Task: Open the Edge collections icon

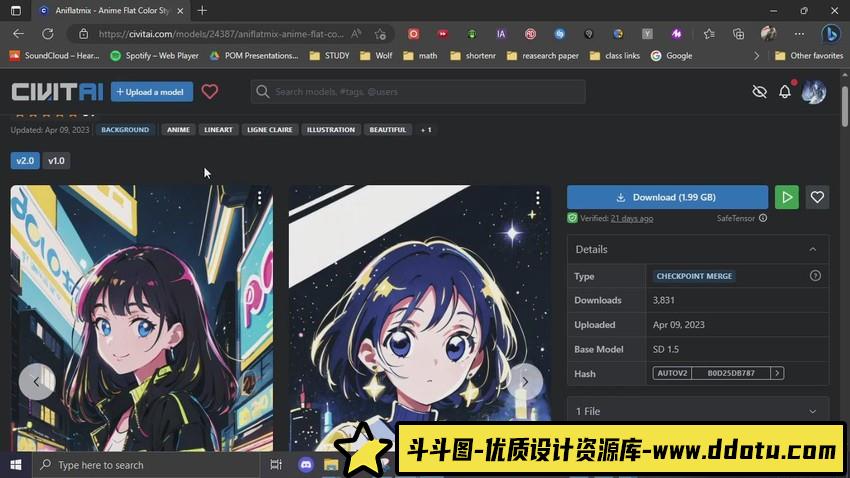Action: point(738,34)
